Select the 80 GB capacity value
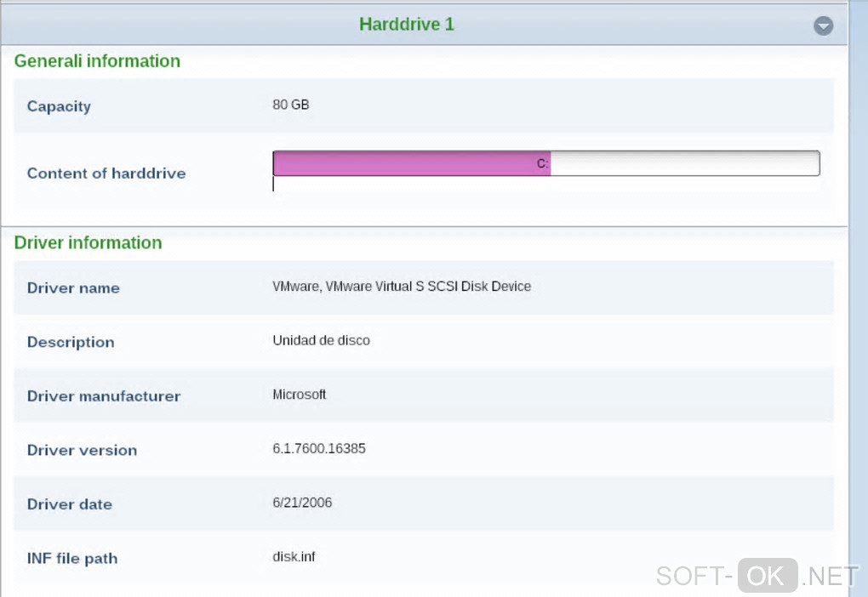 [x=291, y=105]
